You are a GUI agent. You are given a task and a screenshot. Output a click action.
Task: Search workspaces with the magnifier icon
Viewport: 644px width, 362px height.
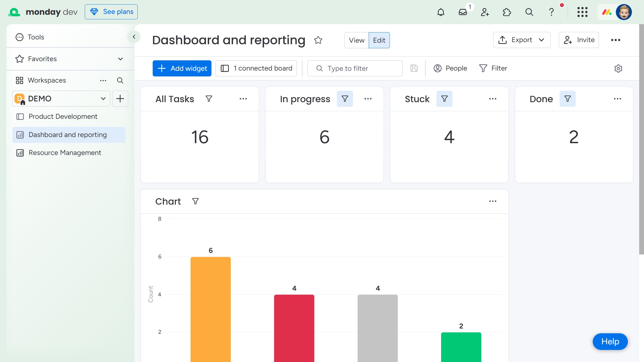pyautogui.click(x=120, y=80)
